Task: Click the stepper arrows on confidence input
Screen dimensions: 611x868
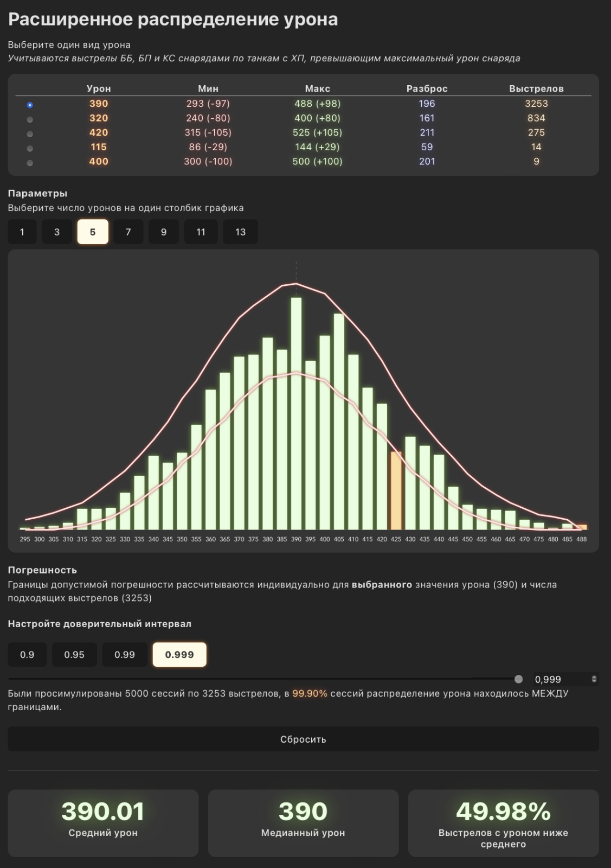Action: (594, 679)
